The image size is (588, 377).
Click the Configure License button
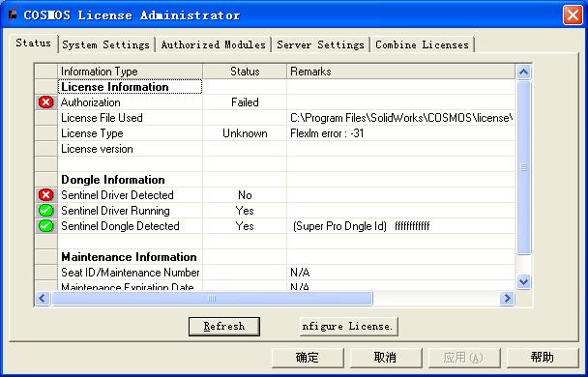tap(348, 327)
